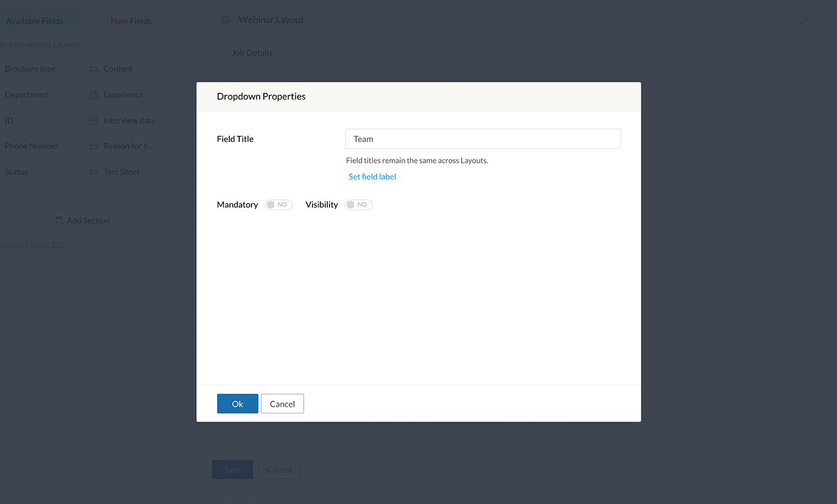
Task: Click the Content field label
Action: [118, 69]
